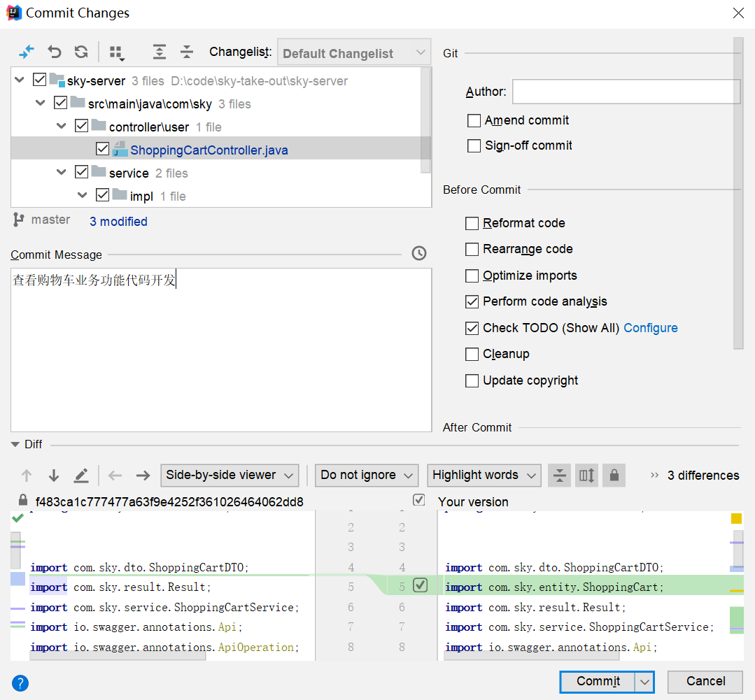
Task: Click into the Author text field
Action: click(x=626, y=92)
